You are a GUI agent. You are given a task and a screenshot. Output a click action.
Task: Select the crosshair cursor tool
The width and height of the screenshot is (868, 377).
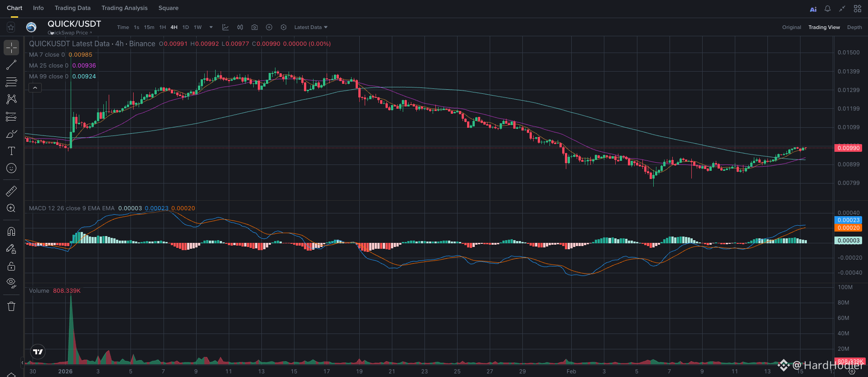click(11, 48)
